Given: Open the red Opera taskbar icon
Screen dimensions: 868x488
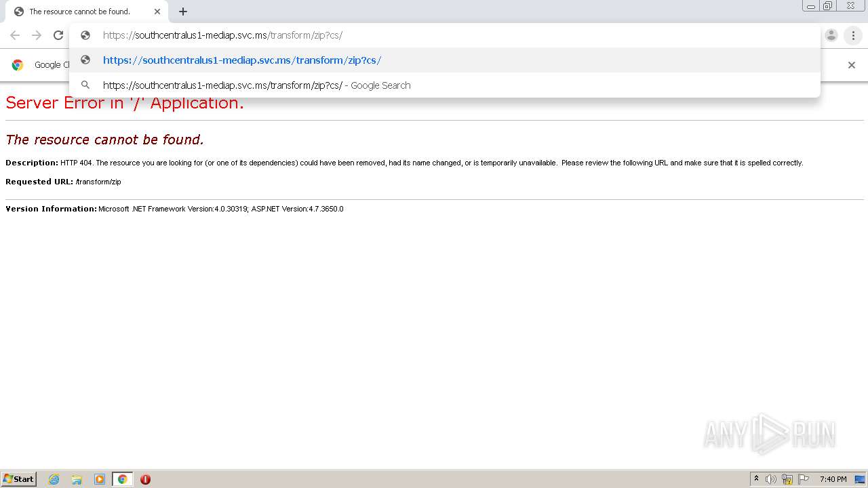Looking at the screenshot, I should pos(145,479).
